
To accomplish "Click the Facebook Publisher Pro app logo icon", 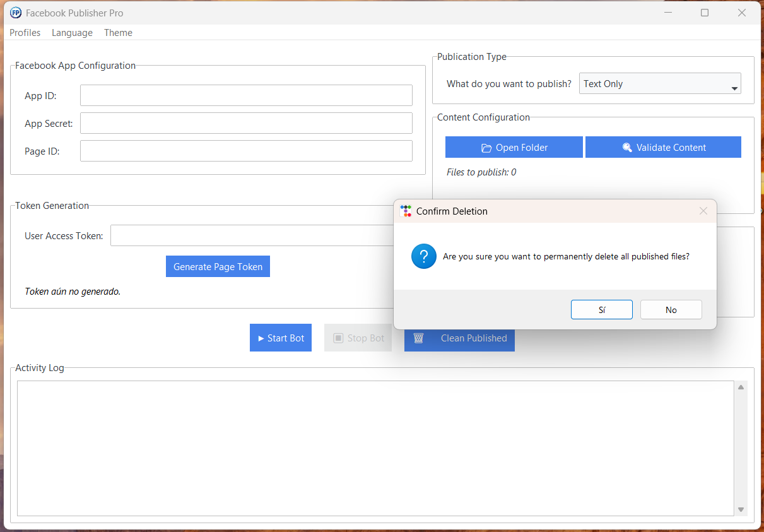I will coord(16,13).
